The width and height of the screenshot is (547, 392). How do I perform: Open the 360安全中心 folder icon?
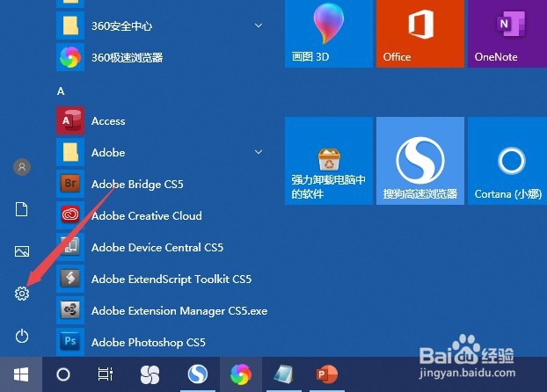click(x=70, y=25)
